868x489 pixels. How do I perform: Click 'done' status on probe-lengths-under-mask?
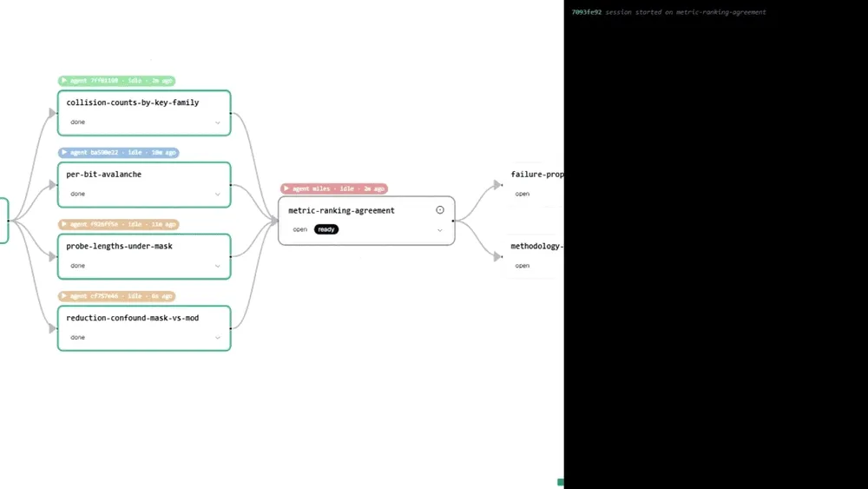coord(77,266)
